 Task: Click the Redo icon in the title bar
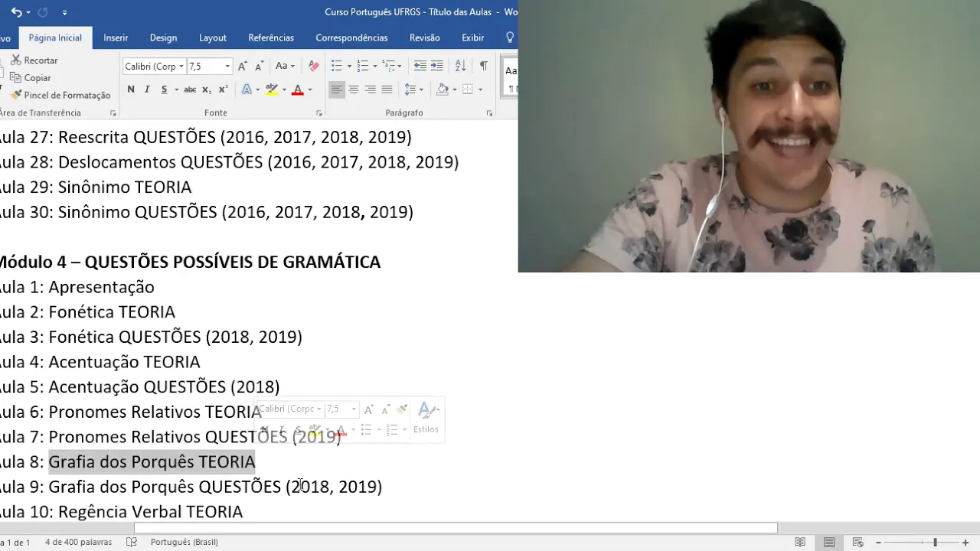43,12
